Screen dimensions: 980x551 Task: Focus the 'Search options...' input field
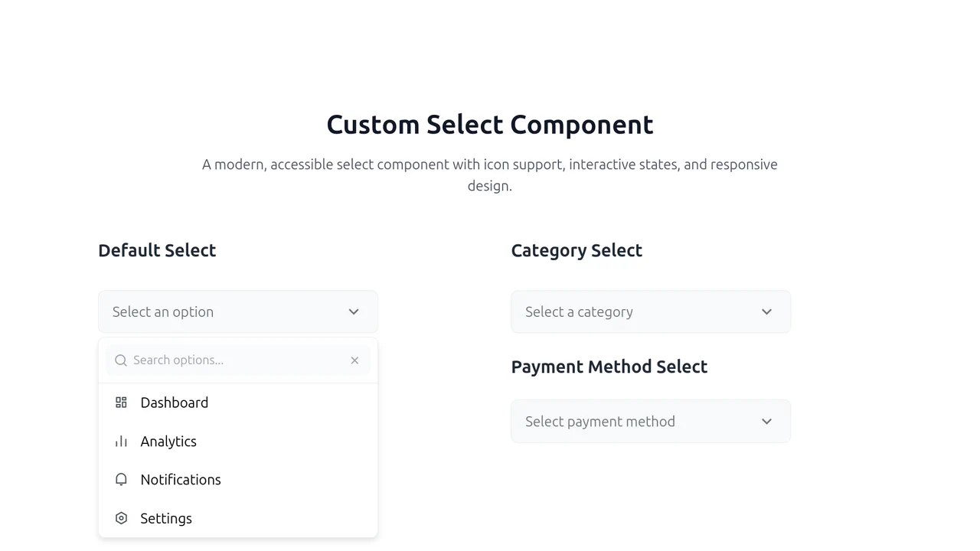tap(238, 360)
